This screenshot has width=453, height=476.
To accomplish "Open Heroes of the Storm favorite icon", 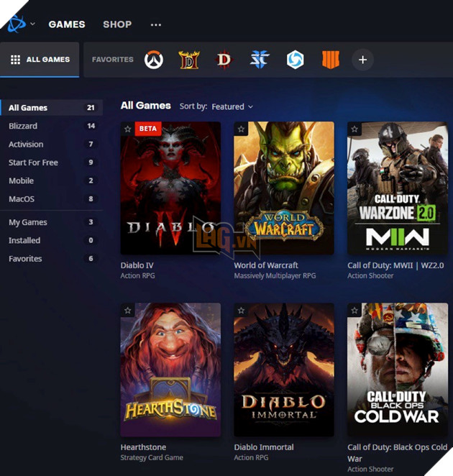I will tap(295, 60).
